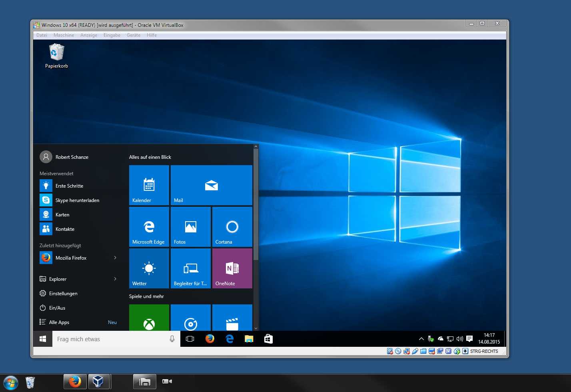This screenshot has height=392, width=571.
Task: Open the Mail tile
Action: click(212, 185)
